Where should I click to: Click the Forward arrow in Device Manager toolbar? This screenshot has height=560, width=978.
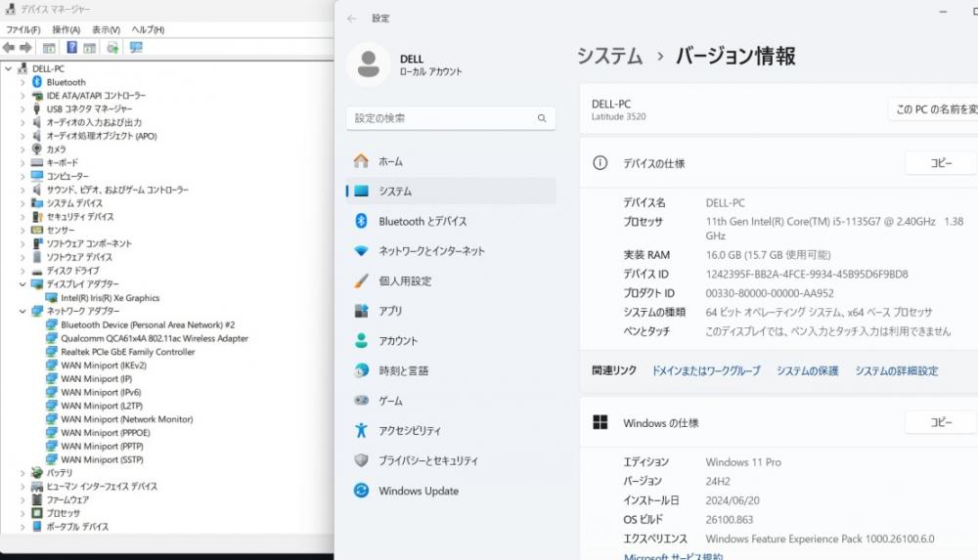[25, 47]
